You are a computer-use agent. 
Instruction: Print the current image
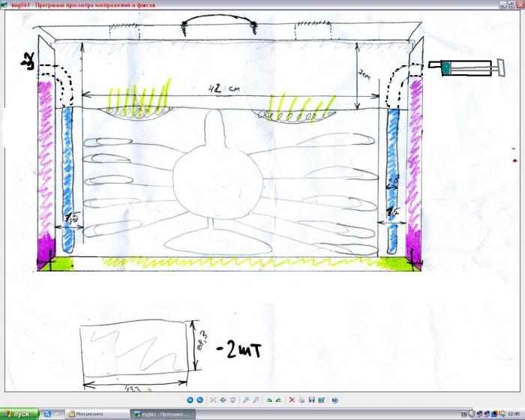[x=301, y=400]
